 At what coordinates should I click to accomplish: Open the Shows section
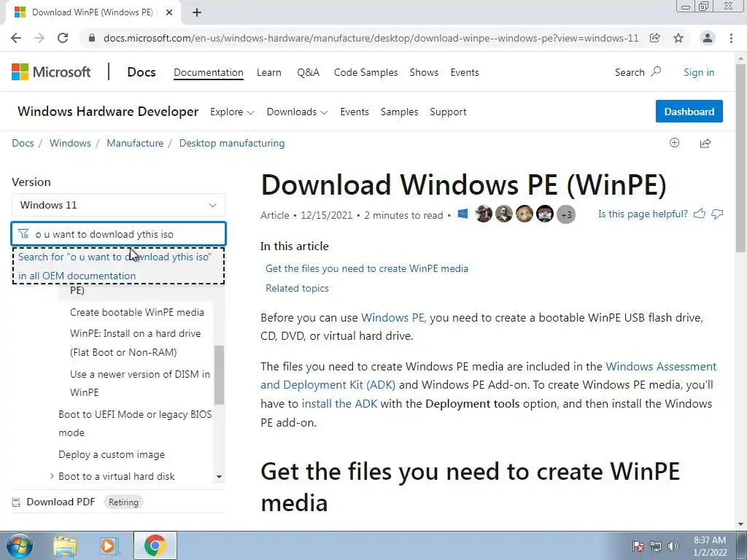tap(424, 72)
